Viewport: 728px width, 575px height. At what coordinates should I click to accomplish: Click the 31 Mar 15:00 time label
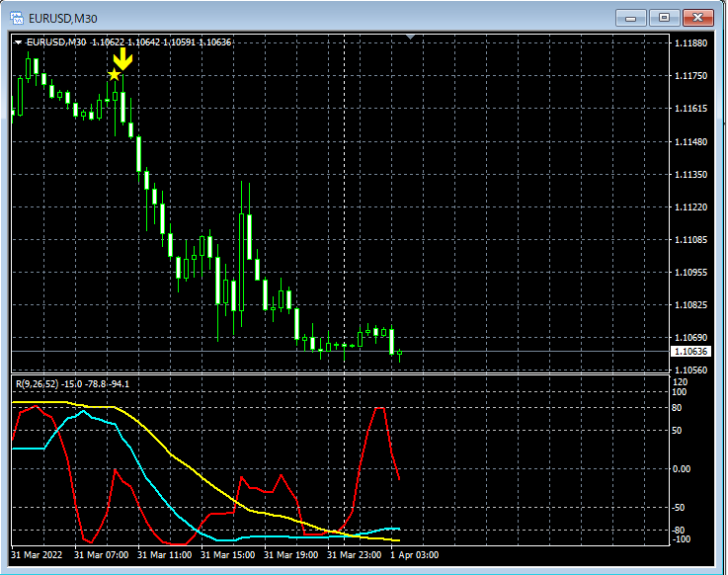point(227,555)
